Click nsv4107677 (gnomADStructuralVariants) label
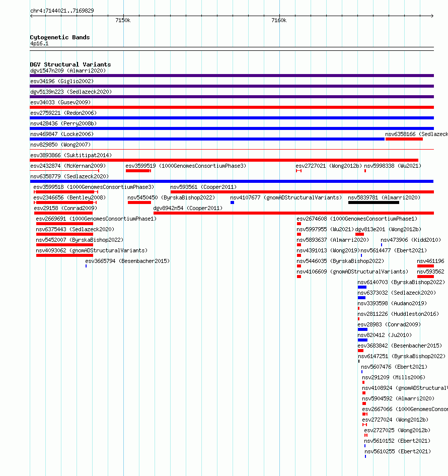Image resolution: width=448 pixels, height=476 pixels. 286,198
